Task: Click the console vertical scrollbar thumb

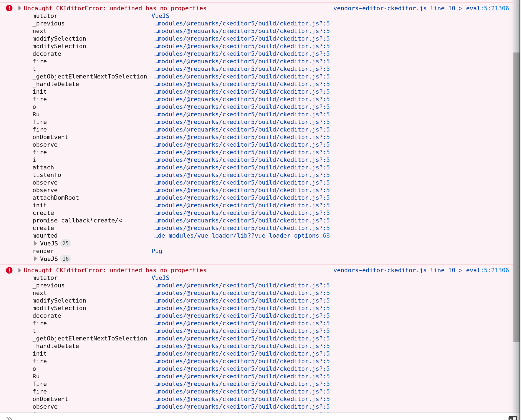Action: point(516,198)
